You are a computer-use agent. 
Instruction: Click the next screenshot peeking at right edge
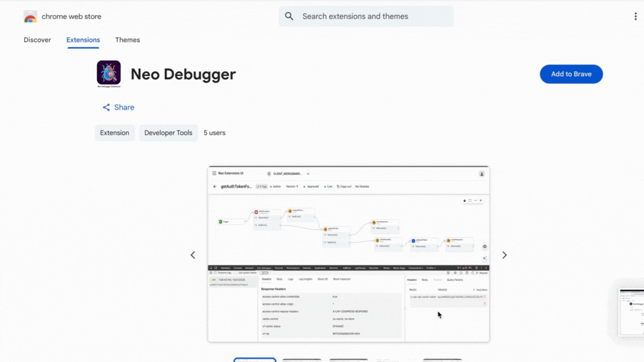tap(631, 312)
